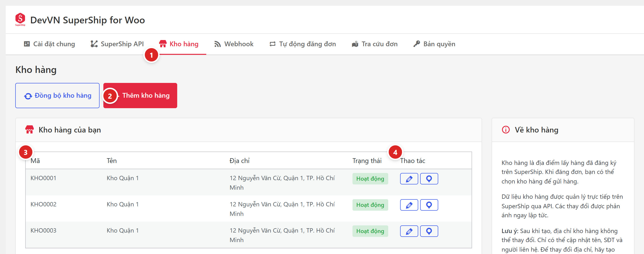
Task: Edit warehouse KHO0002 with pencil icon
Action: 409,205
